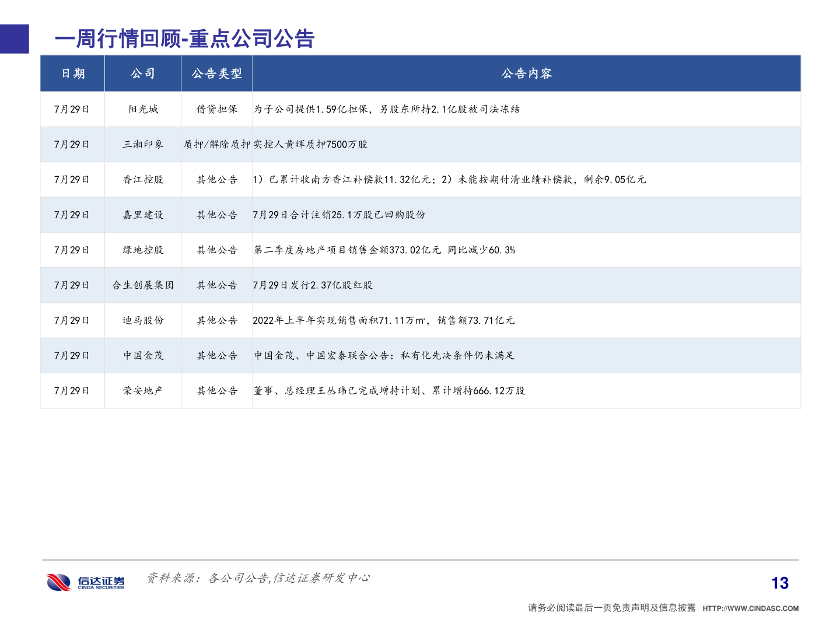840x630 pixels.
Task: Expand the 公告类型 column header
Action: click(x=216, y=73)
